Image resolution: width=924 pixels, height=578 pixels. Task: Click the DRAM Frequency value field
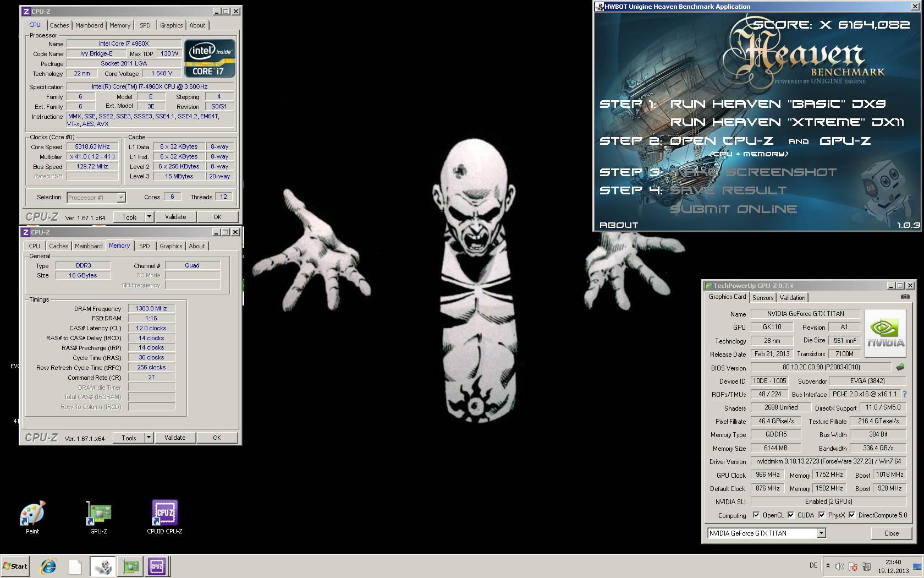coord(151,308)
